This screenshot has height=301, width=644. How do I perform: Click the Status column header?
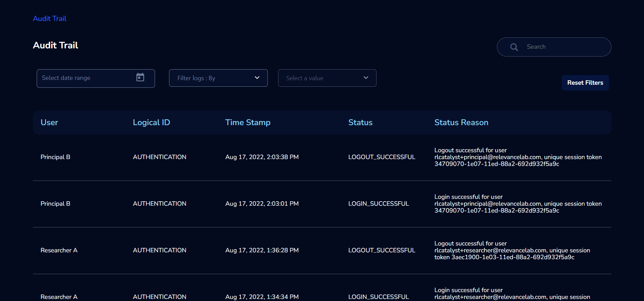360,122
